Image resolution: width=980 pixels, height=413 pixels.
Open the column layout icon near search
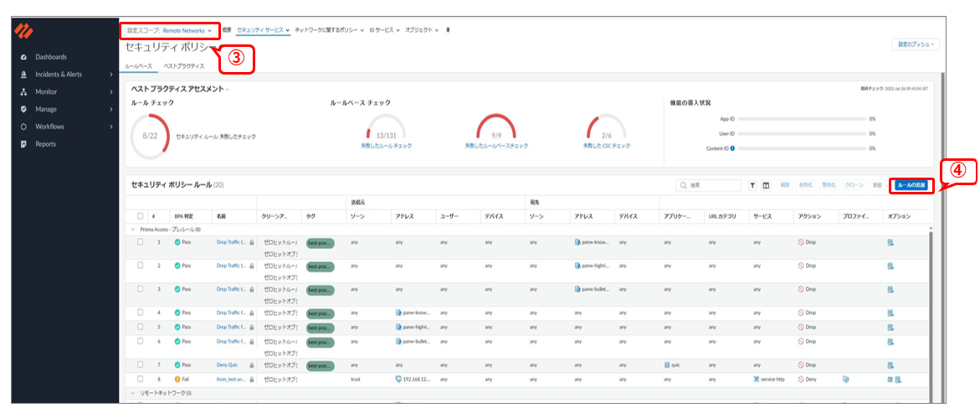tap(766, 185)
